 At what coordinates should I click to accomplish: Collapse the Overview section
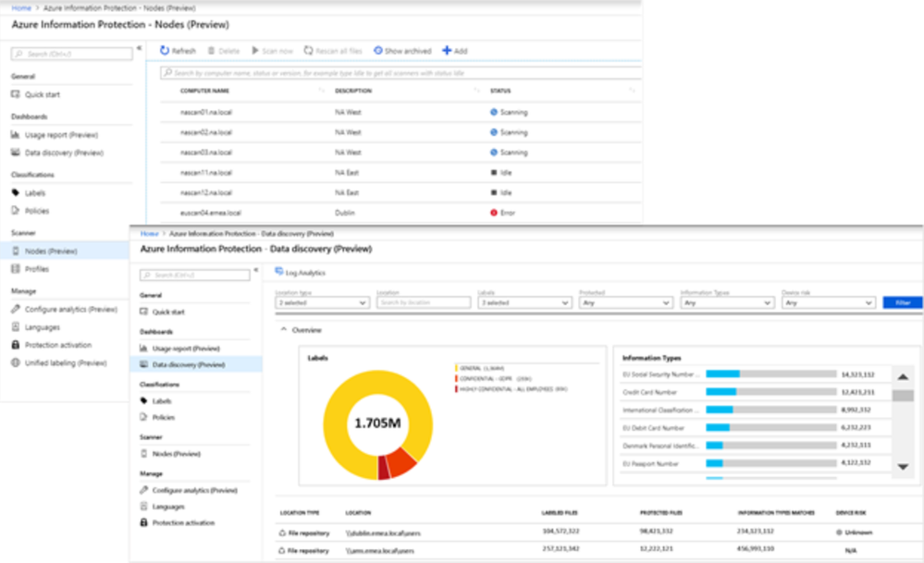(x=283, y=330)
